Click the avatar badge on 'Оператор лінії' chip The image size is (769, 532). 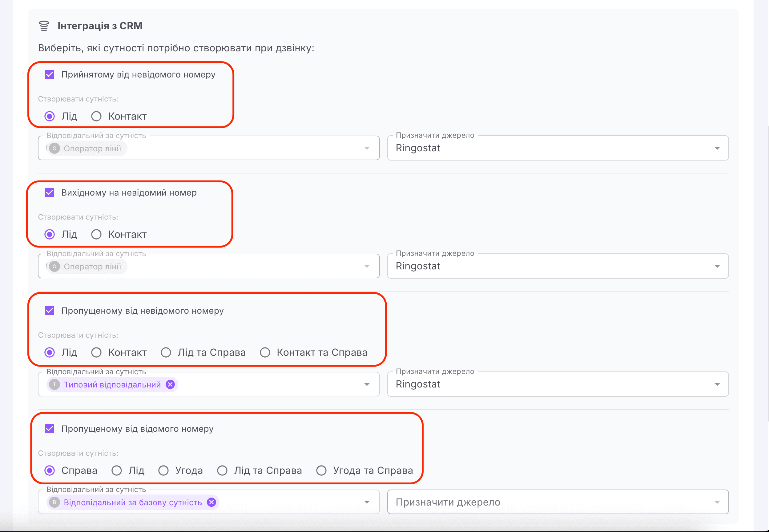(x=54, y=148)
